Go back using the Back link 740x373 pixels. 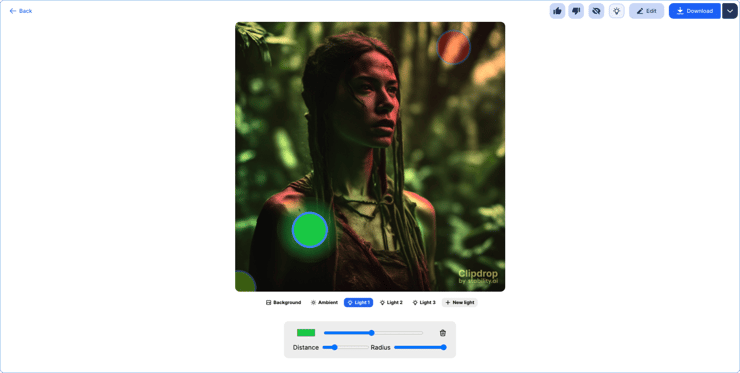pos(21,11)
